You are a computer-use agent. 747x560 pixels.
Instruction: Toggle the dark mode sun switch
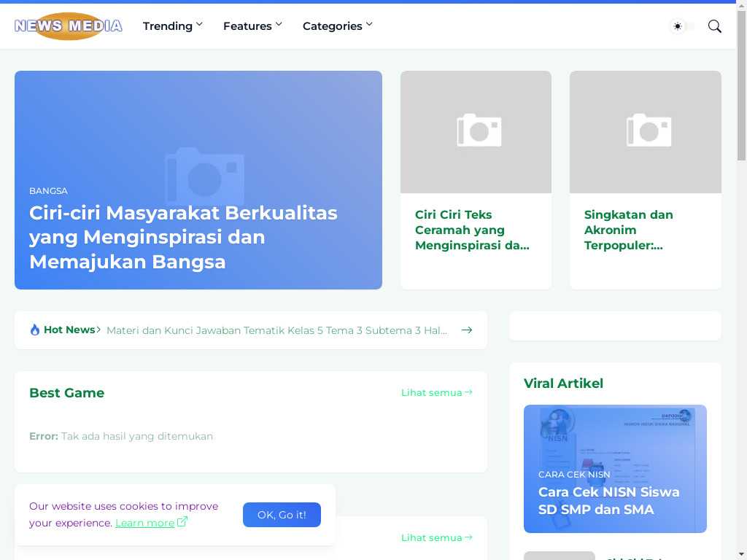[x=681, y=26]
